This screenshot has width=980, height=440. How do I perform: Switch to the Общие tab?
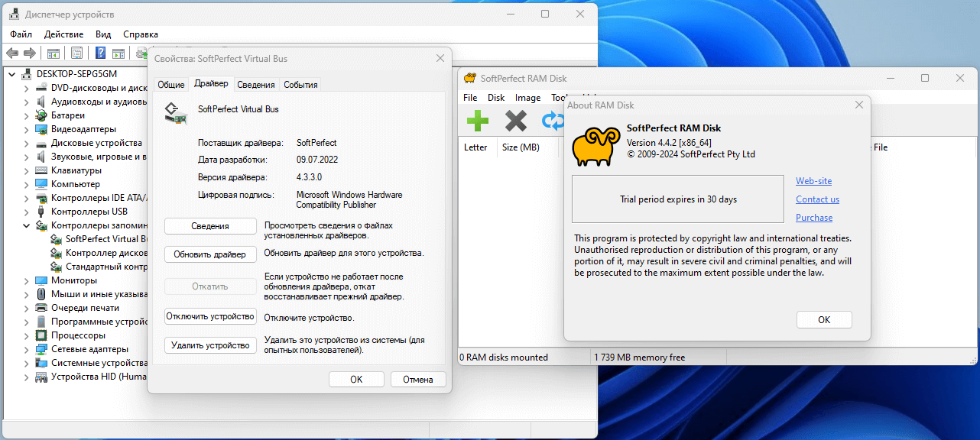point(171,85)
